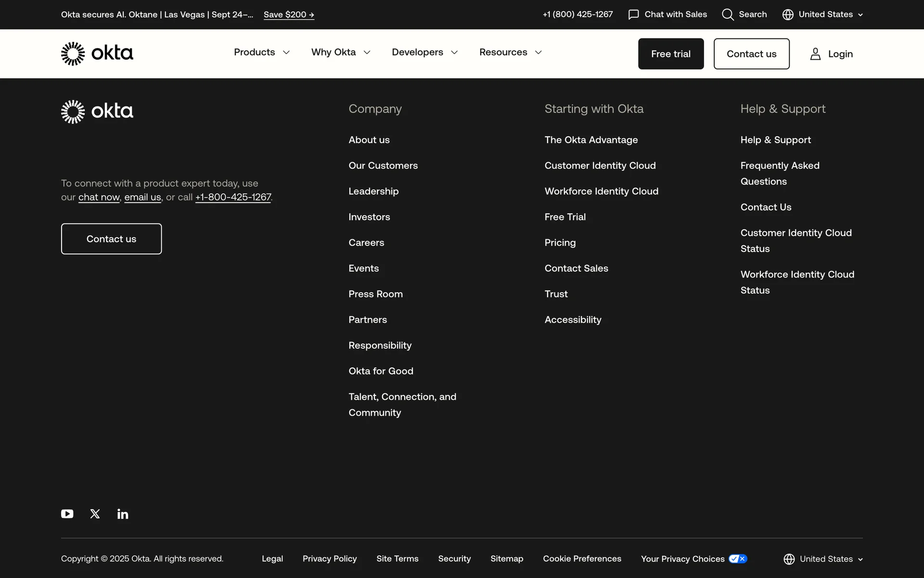Click footer Contact us outlined button
This screenshot has height=578, width=924.
click(111, 239)
